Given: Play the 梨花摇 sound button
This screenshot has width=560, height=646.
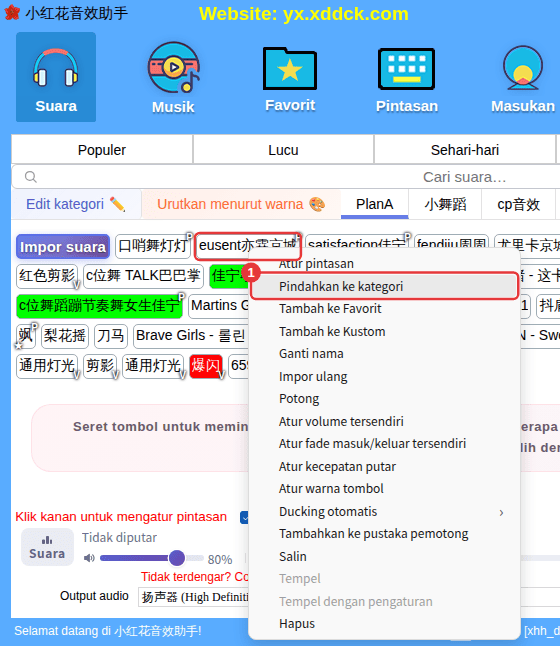Looking at the screenshot, I should pos(65,336).
